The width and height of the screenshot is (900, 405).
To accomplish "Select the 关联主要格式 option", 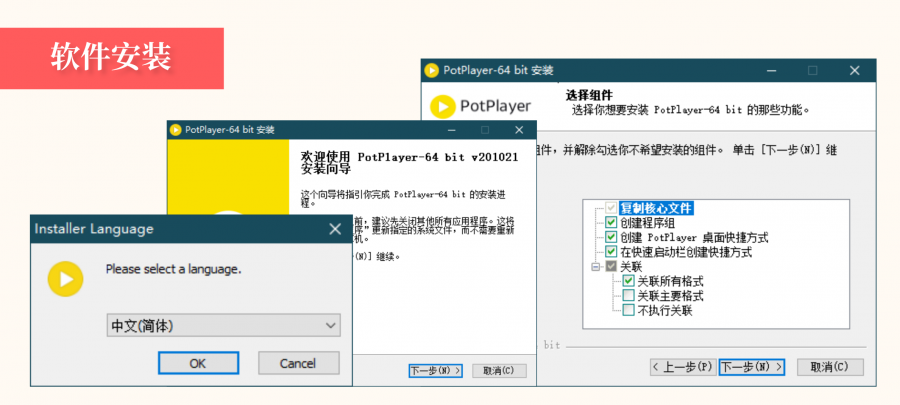I will coord(629,296).
